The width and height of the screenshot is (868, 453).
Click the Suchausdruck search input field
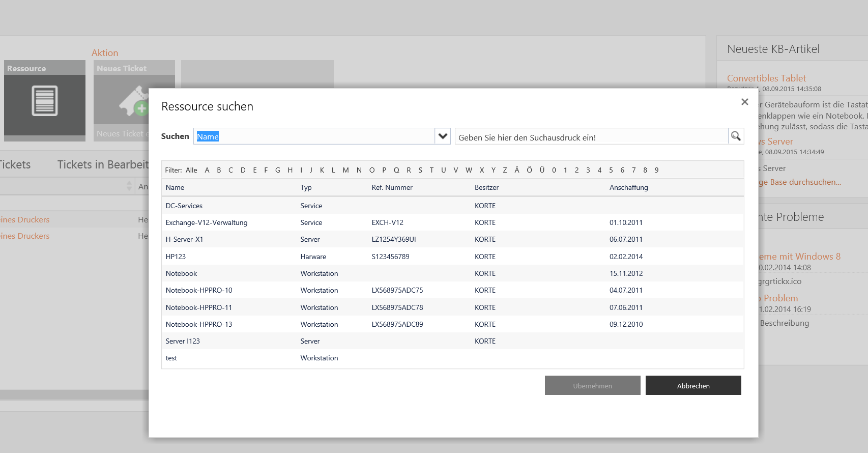[x=591, y=136]
